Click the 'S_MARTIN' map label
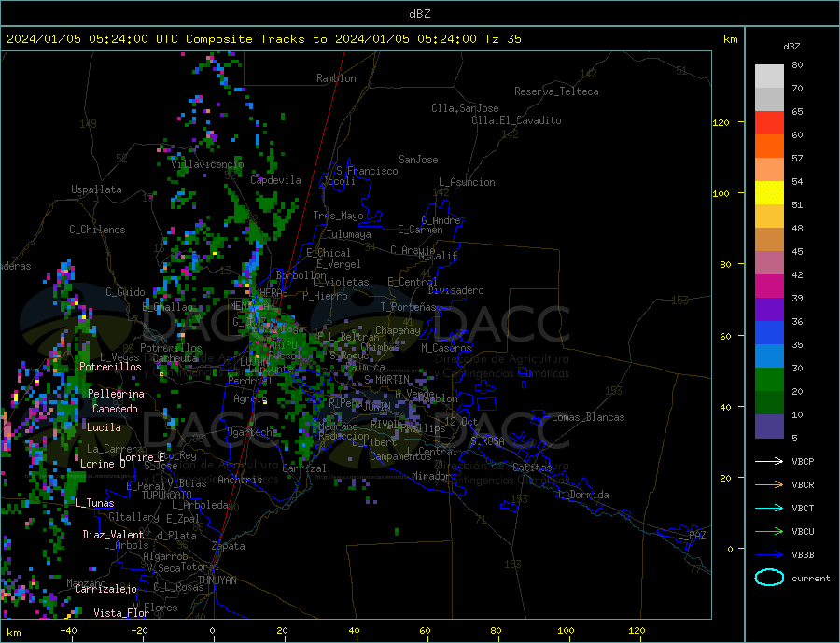Image resolution: width=840 pixels, height=643 pixels. [x=386, y=380]
